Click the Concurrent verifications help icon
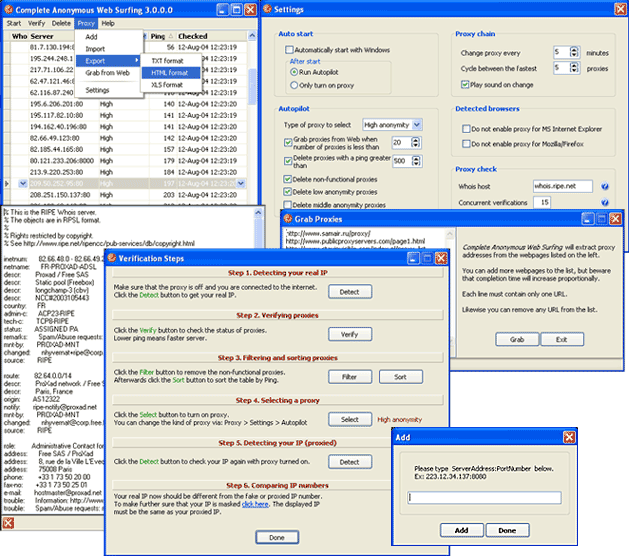The height and width of the screenshot is (556, 629). 605,203
